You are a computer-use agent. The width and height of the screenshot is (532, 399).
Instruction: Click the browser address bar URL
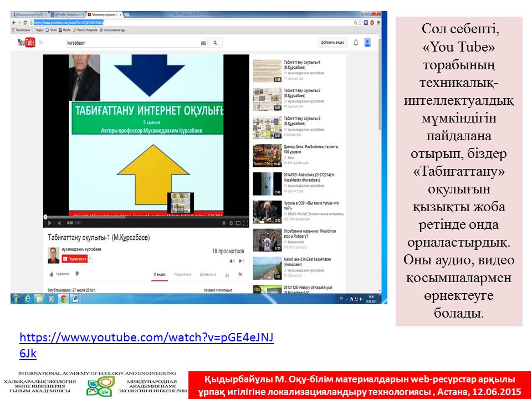69,23
